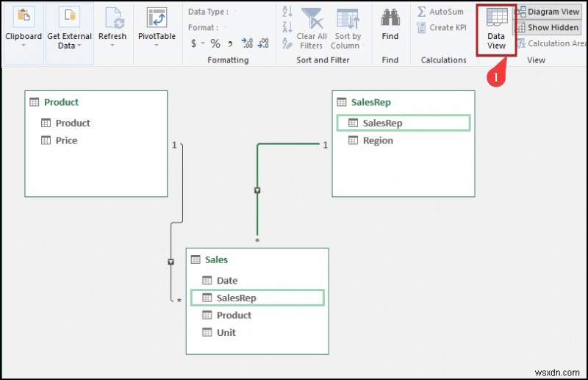Open the Get External Data dropdown
Image resolution: width=588 pixels, height=380 pixels.
coord(70,28)
